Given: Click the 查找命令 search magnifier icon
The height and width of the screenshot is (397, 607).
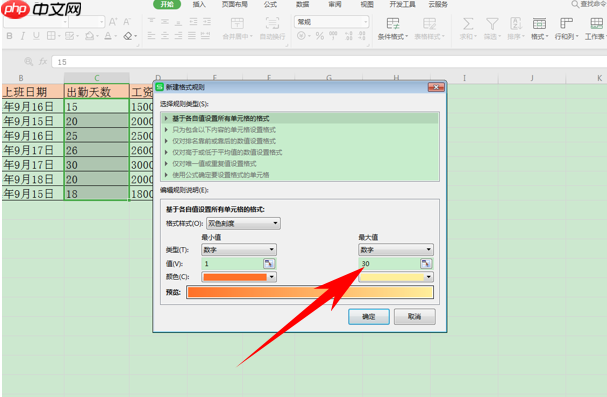Looking at the screenshot, I should (x=575, y=4).
